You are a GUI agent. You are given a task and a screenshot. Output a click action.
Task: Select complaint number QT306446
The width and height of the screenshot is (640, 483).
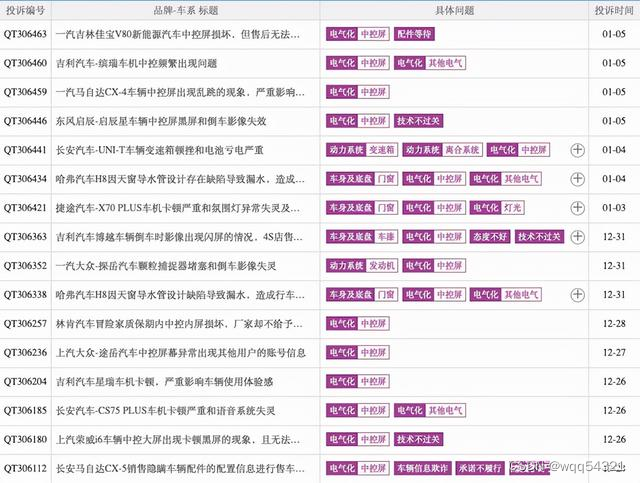point(25,121)
